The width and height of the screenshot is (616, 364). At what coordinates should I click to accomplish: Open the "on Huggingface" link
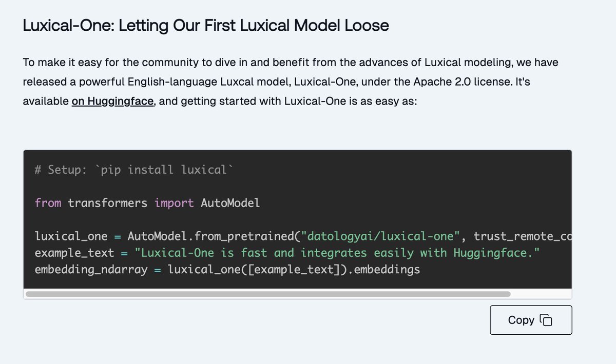pyautogui.click(x=112, y=102)
